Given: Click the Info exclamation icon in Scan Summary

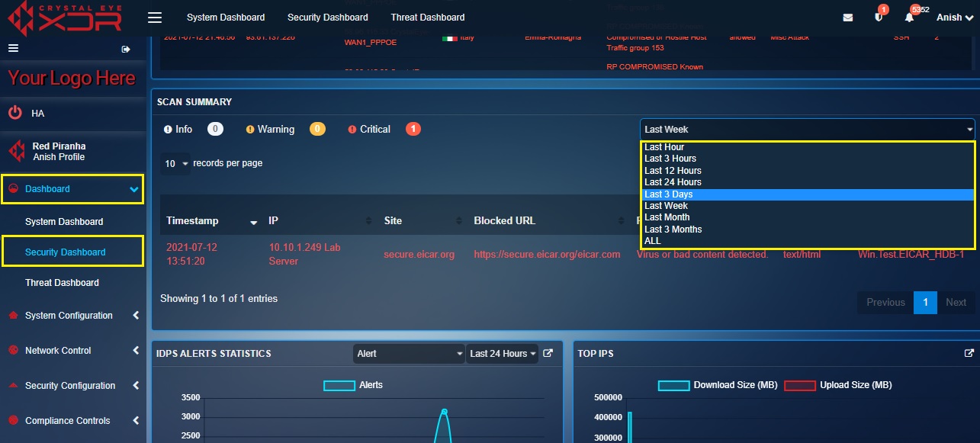Looking at the screenshot, I should (168, 130).
